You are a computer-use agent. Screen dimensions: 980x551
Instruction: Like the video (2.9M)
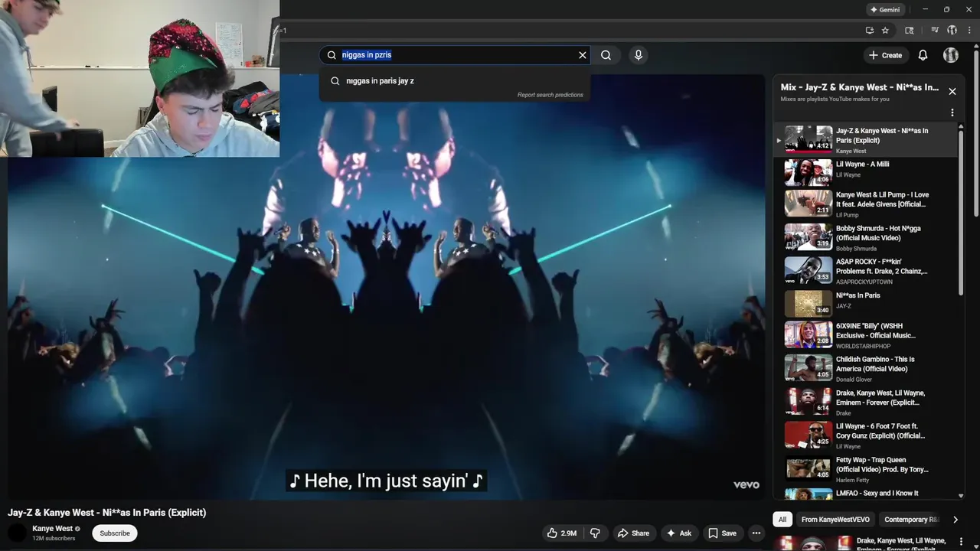562,533
